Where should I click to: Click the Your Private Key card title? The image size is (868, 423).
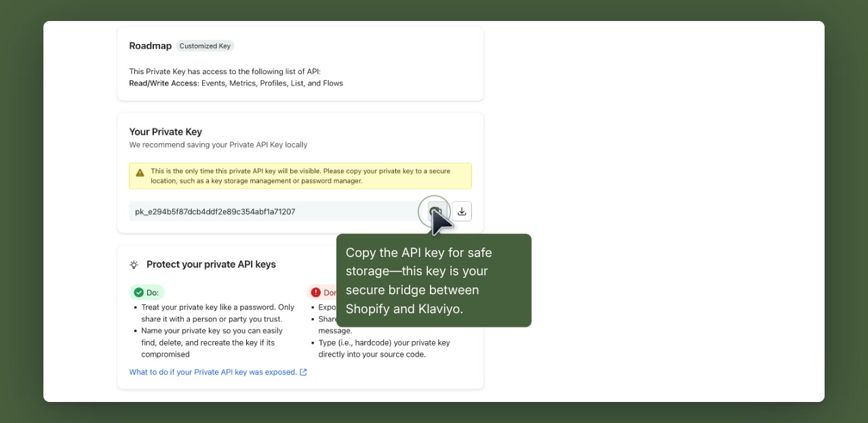(x=165, y=132)
